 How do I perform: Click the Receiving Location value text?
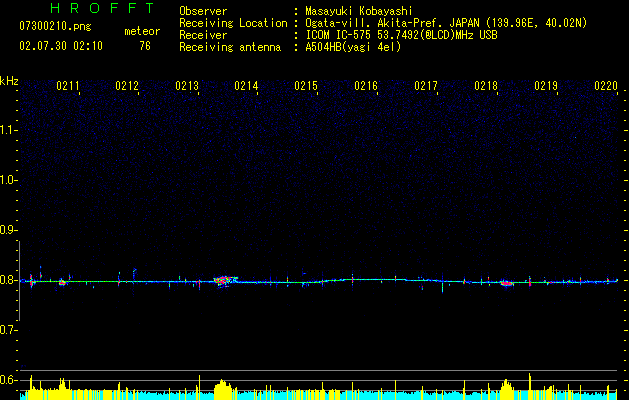click(446, 23)
